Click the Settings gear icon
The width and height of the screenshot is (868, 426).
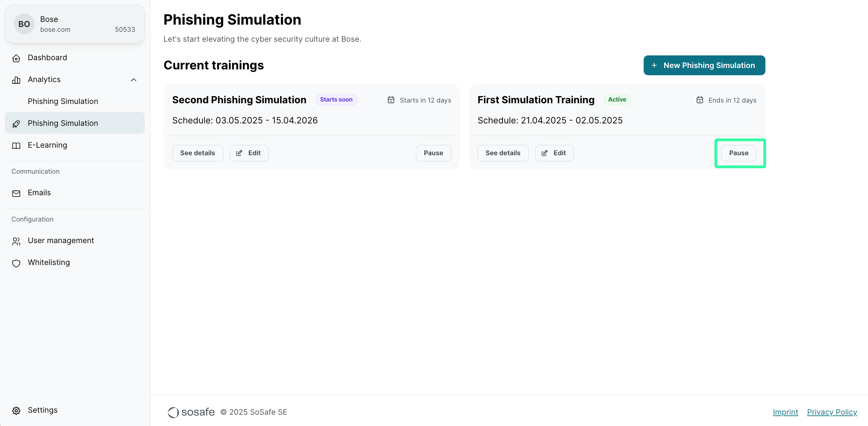point(16,410)
